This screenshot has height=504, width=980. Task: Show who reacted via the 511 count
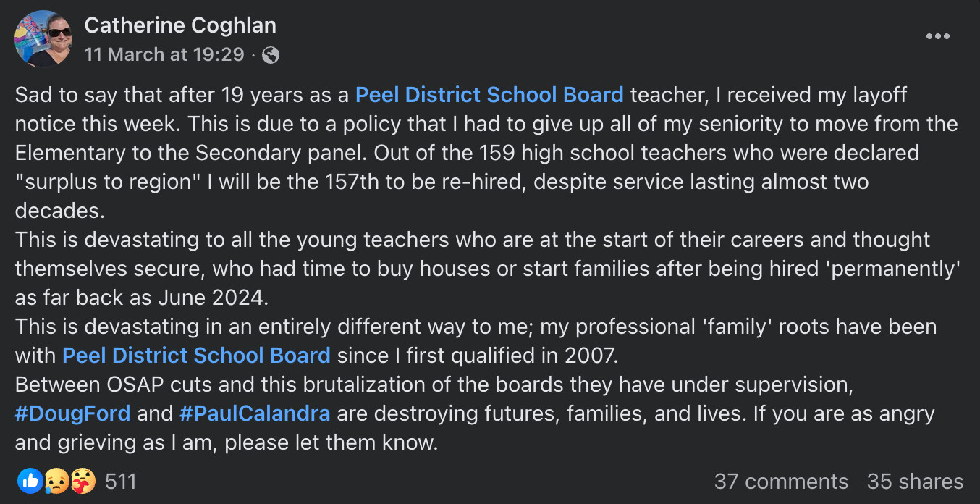coord(121,482)
